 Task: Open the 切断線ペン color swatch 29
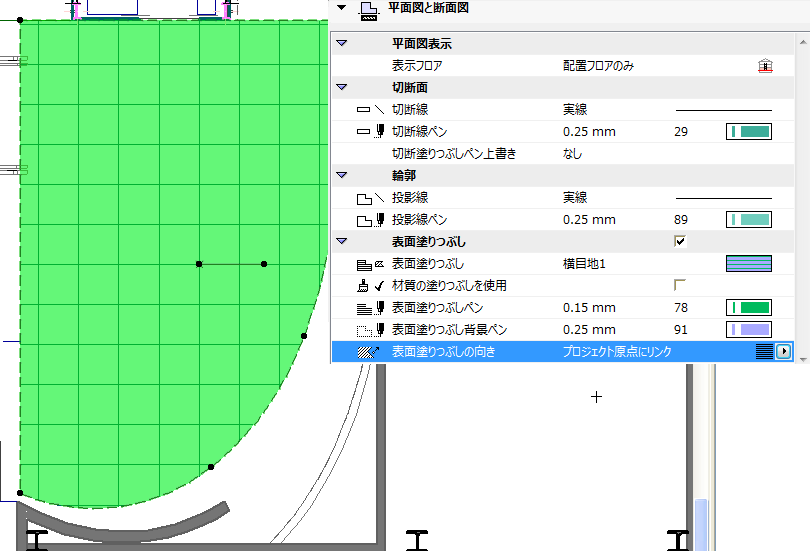(749, 132)
